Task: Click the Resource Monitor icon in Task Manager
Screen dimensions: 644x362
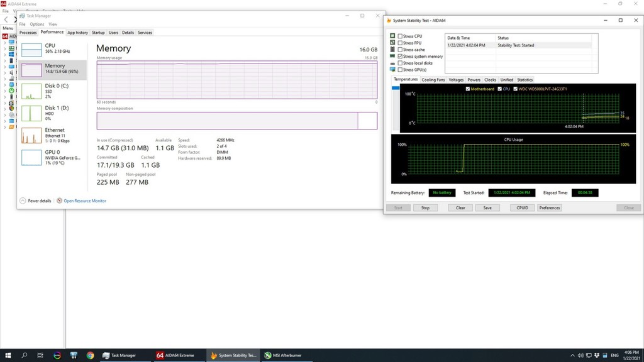Action: coord(60,200)
